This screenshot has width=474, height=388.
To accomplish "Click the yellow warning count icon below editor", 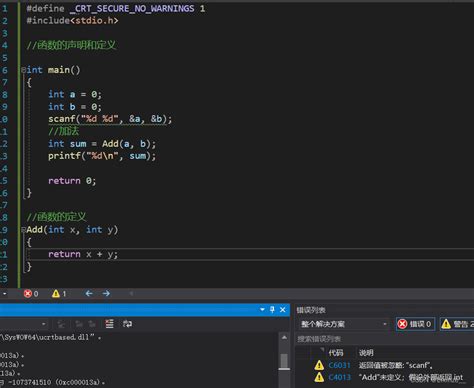I will 56,294.
